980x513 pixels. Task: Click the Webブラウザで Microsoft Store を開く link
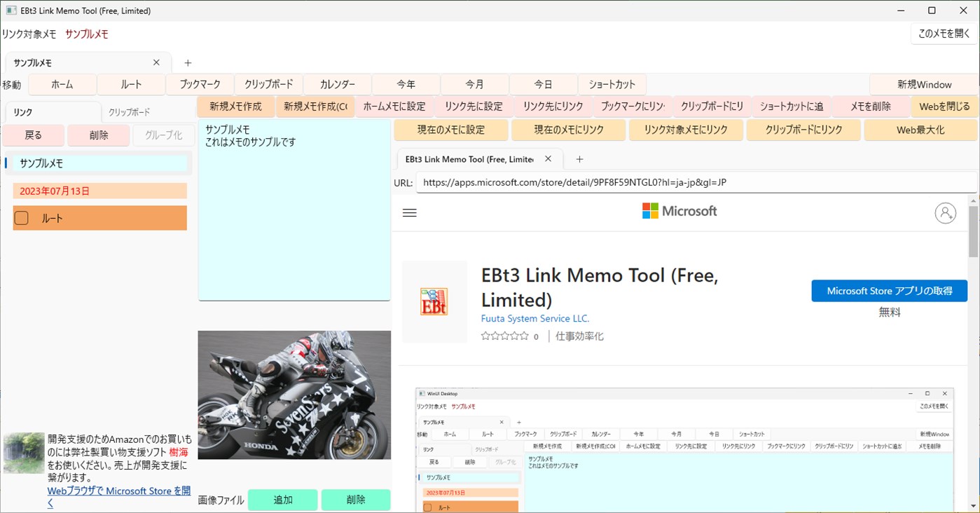118,491
